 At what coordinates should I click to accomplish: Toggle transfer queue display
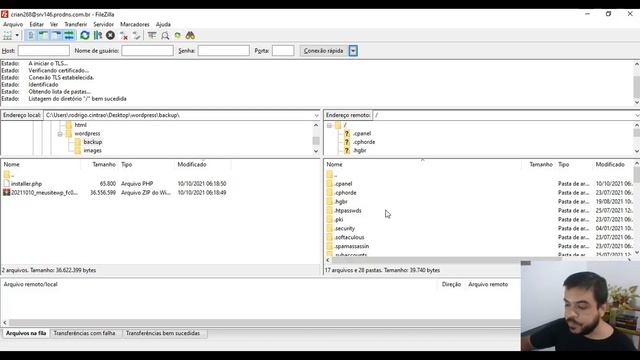[69, 36]
